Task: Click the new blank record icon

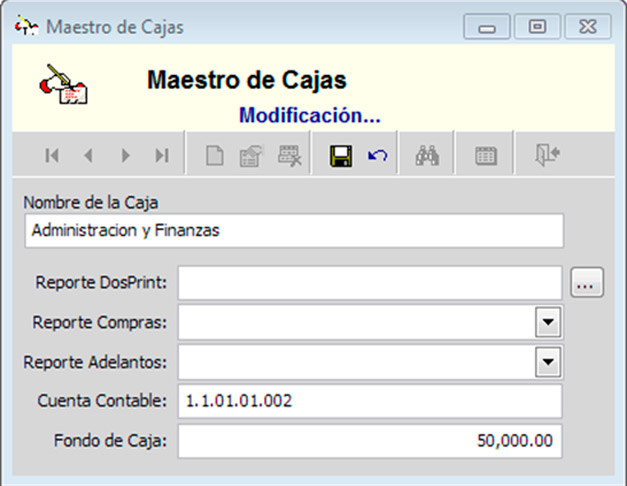Action: click(214, 156)
